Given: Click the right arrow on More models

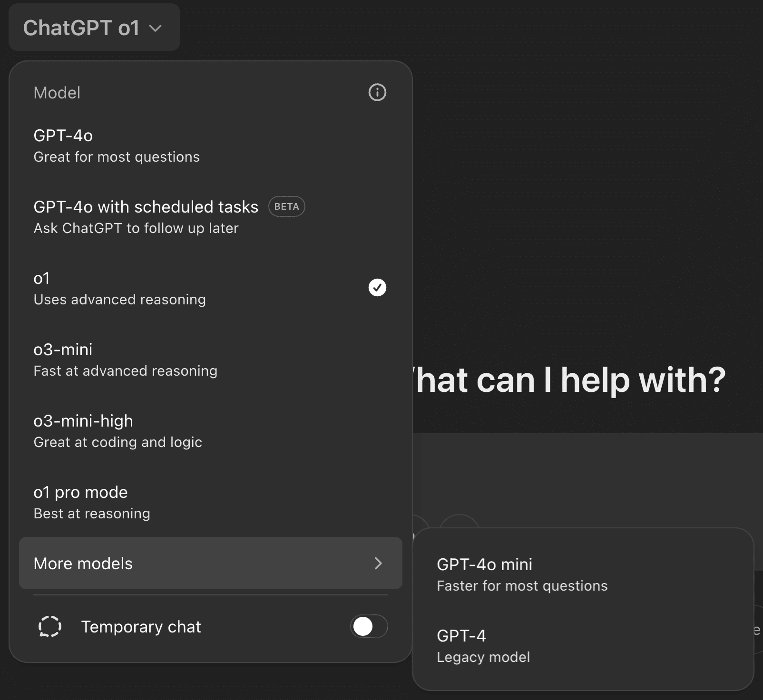Looking at the screenshot, I should click(x=378, y=563).
